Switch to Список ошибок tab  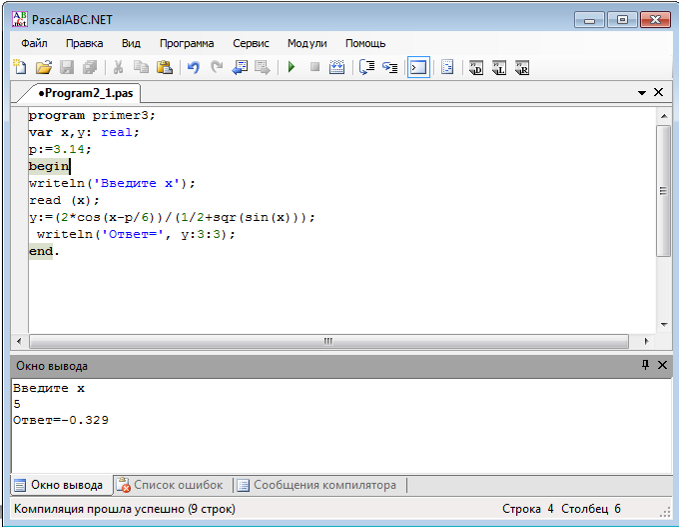click(170, 485)
